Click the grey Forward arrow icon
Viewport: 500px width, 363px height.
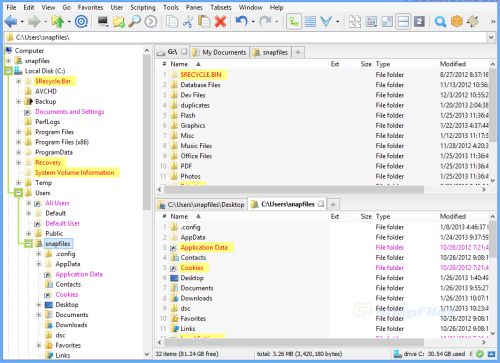coord(34,22)
